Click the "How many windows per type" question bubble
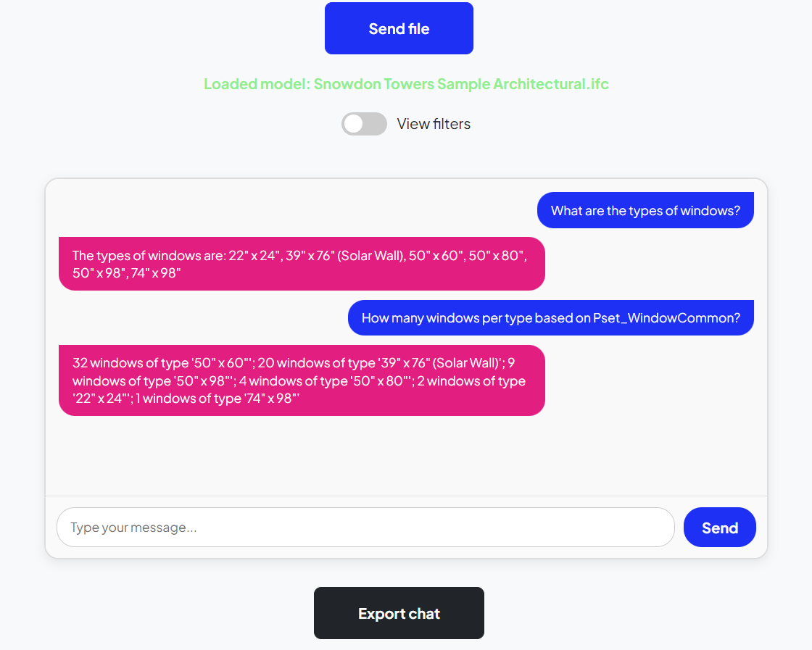Image resolution: width=812 pixels, height=650 pixels. pos(551,318)
